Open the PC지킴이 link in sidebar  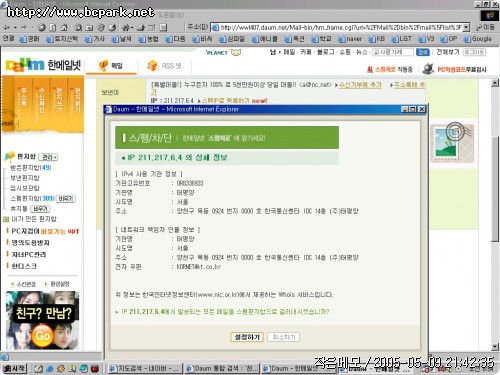[25, 231]
